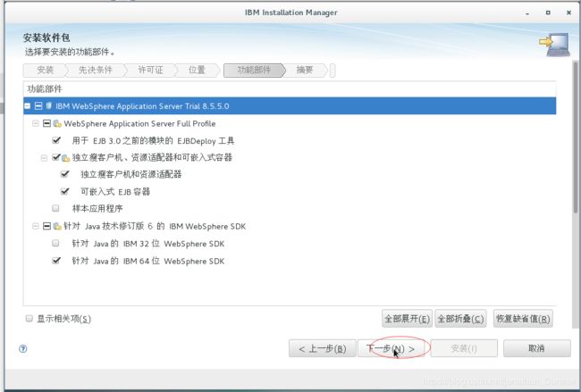Go to the 摘要 wizard step
581x392 pixels.
pyautogui.click(x=305, y=70)
